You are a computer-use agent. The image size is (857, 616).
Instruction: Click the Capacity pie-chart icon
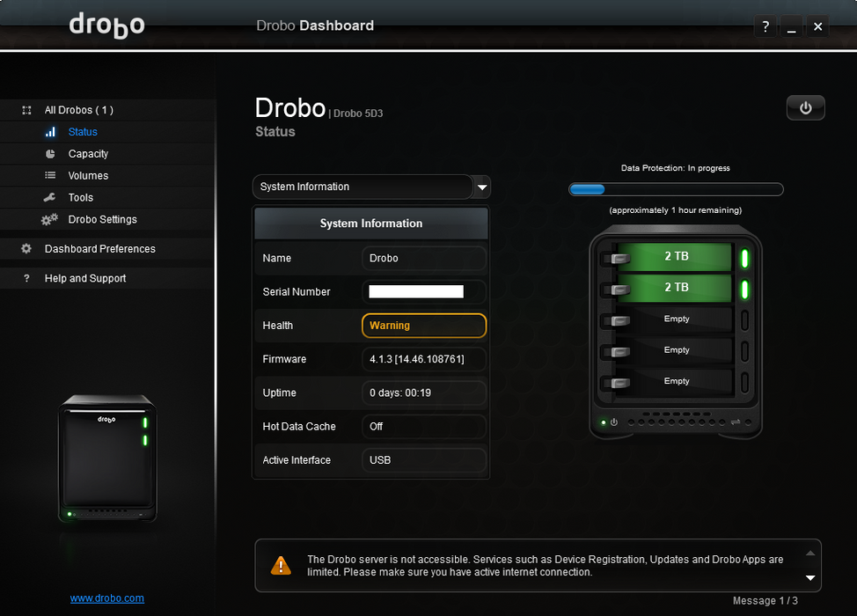(x=50, y=154)
